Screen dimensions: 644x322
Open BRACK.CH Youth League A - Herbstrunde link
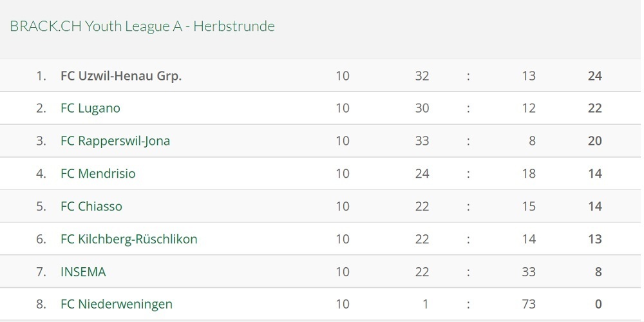(142, 26)
